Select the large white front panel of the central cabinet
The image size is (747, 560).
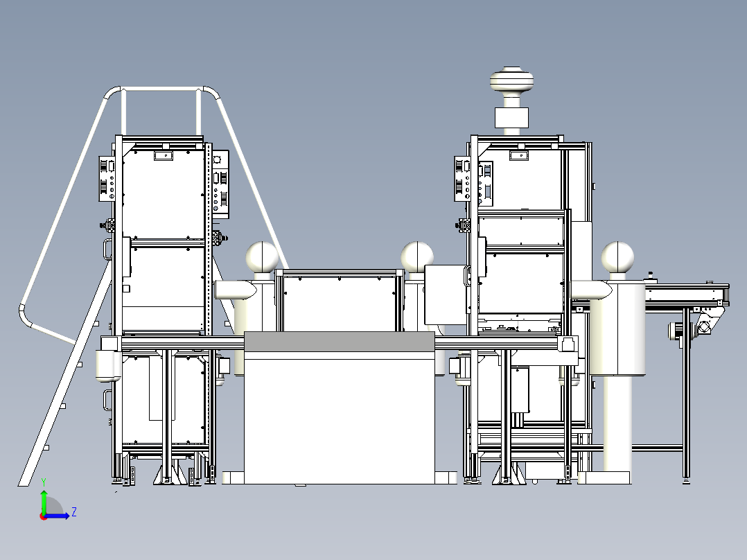340,421
